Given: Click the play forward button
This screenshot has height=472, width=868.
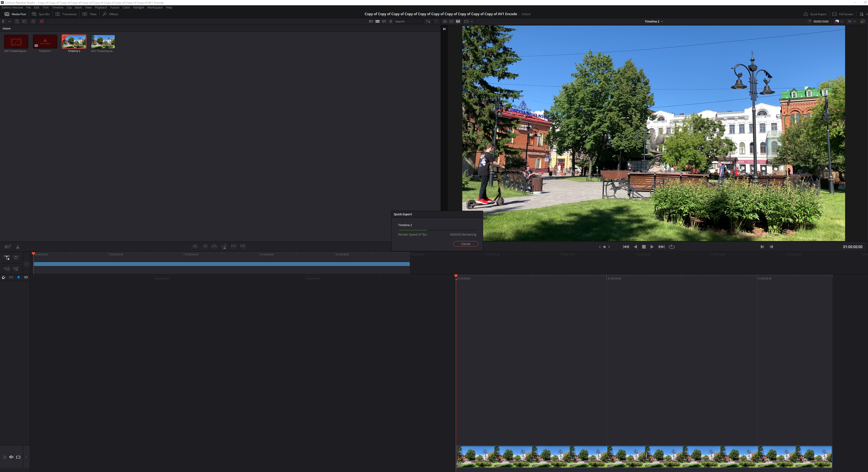Looking at the screenshot, I should [x=652, y=247].
